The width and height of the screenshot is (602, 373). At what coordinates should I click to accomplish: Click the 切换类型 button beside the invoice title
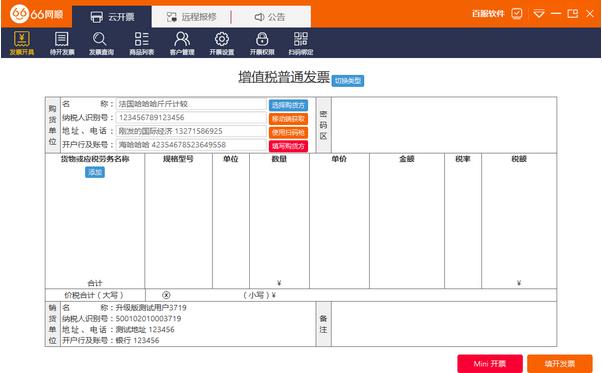347,81
